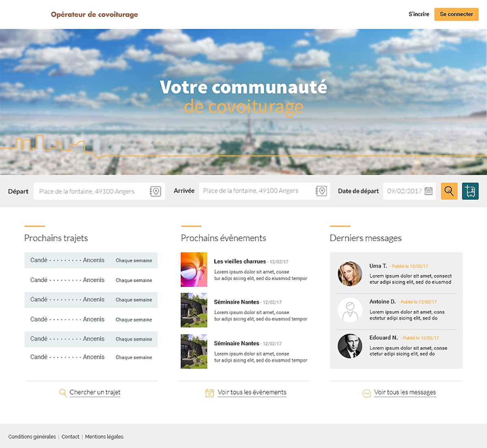Viewport: 487px width, 448px height.
Task: Open the calendar icon in departure date field
Action: click(429, 191)
